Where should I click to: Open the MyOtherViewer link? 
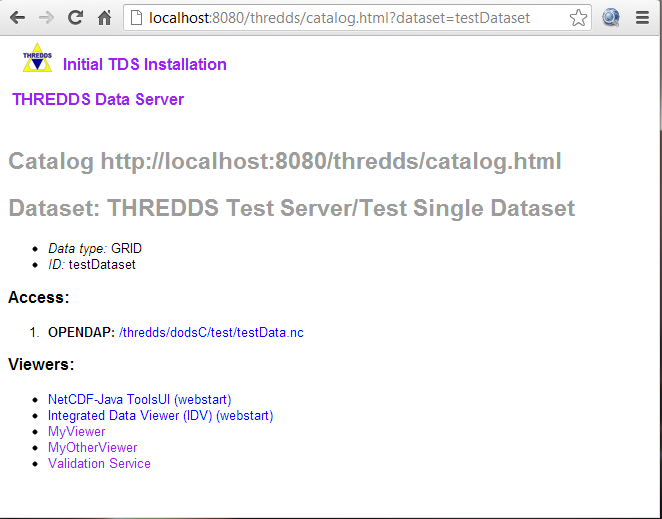point(92,448)
